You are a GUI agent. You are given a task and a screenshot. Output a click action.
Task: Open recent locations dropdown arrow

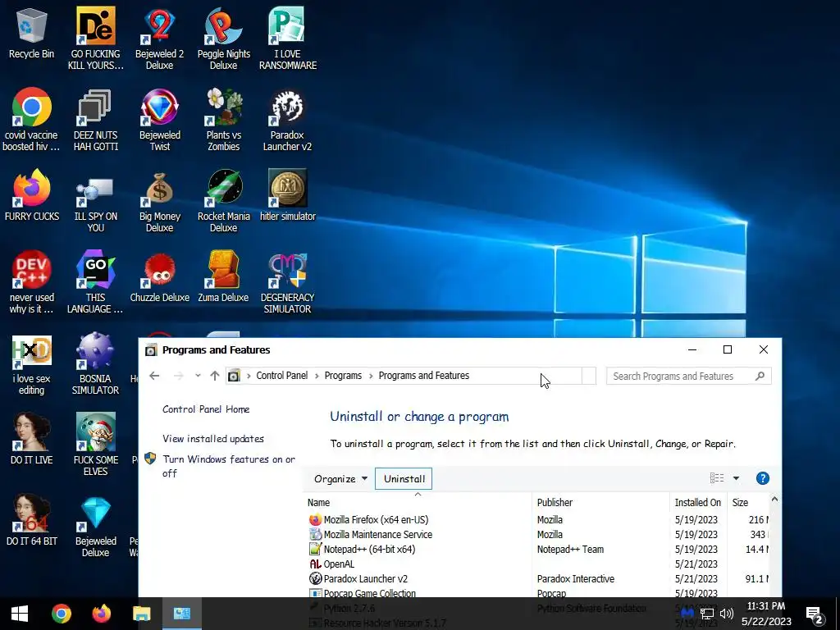point(199,376)
